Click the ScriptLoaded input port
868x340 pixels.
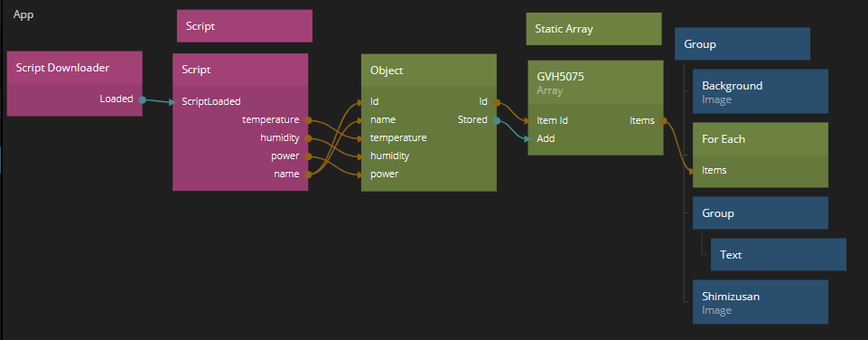[173, 102]
